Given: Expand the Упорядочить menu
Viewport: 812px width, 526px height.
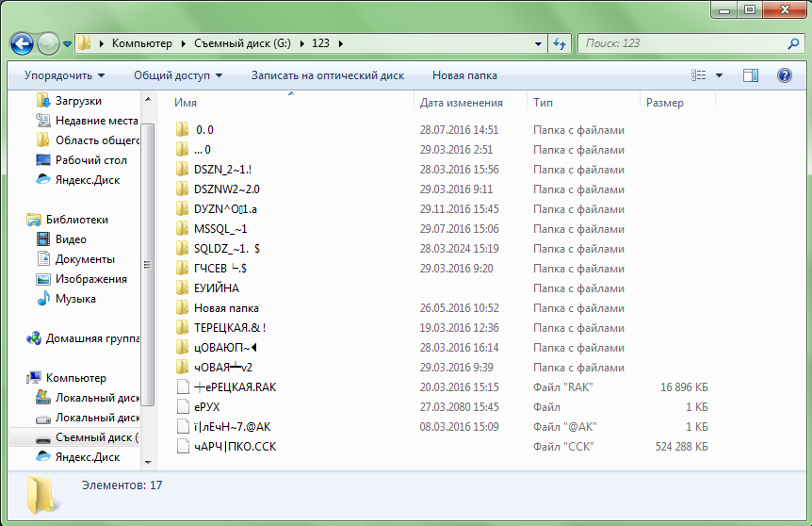Looking at the screenshot, I should pos(64,75).
